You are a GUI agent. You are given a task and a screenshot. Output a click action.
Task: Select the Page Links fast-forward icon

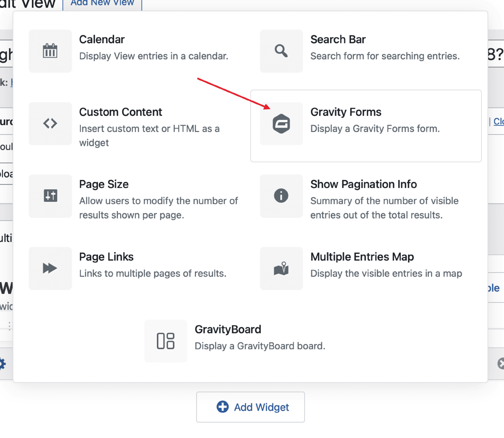coord(50,268)
